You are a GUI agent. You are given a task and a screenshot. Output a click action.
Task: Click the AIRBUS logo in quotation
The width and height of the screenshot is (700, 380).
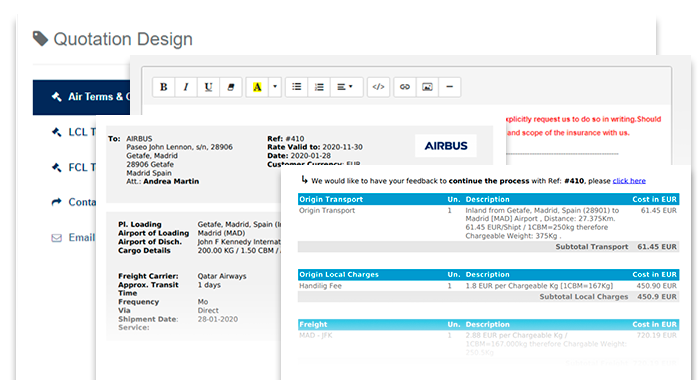[446, 146]
